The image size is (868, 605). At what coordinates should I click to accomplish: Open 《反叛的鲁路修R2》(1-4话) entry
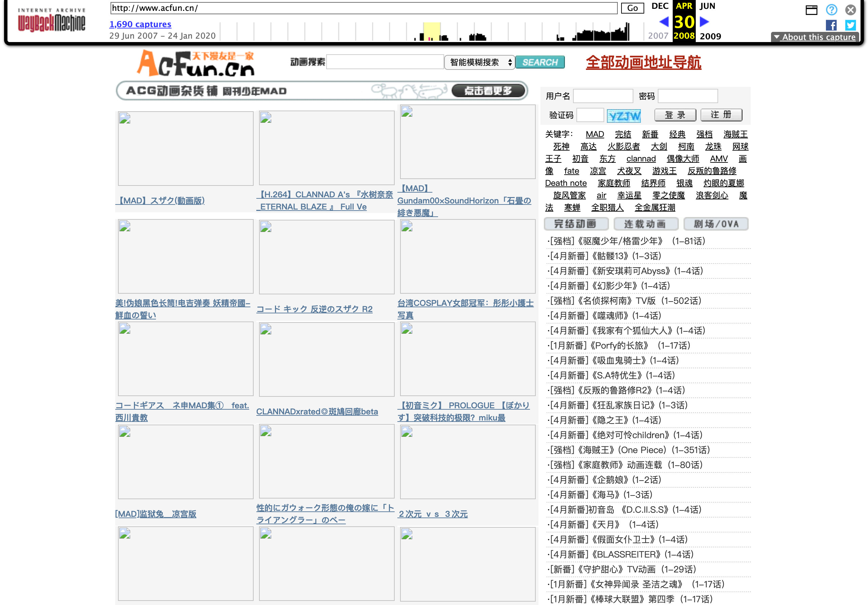pyautogui.click(x=617, y=390)
